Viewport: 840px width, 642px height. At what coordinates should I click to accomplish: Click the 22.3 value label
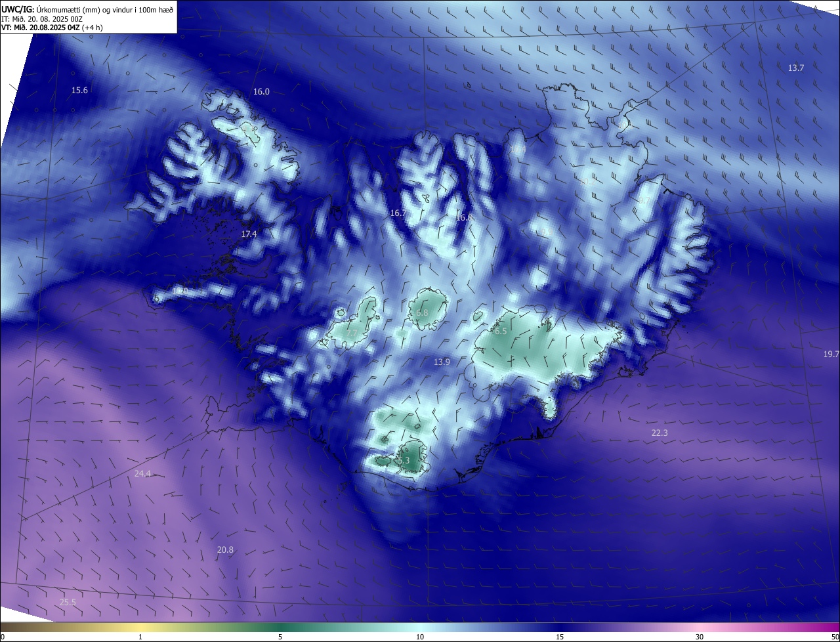(x=660, y=433)
